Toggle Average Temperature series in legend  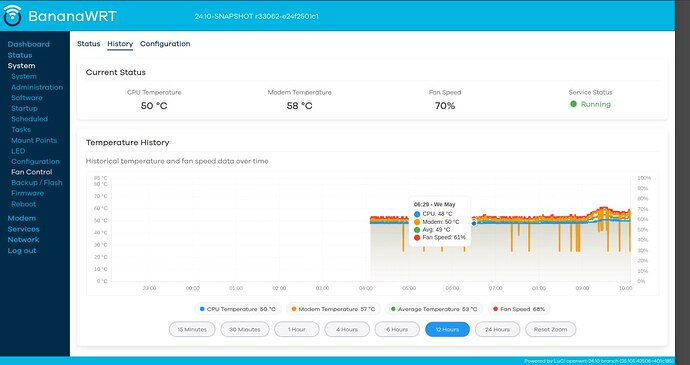[x=434, y=309]
